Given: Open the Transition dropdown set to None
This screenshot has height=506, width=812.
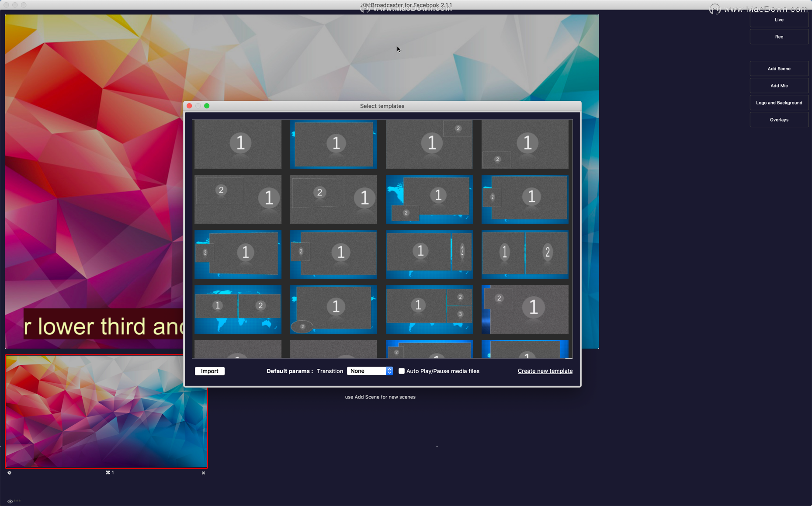Looking at the screenshot, I should tap(370, 371).
